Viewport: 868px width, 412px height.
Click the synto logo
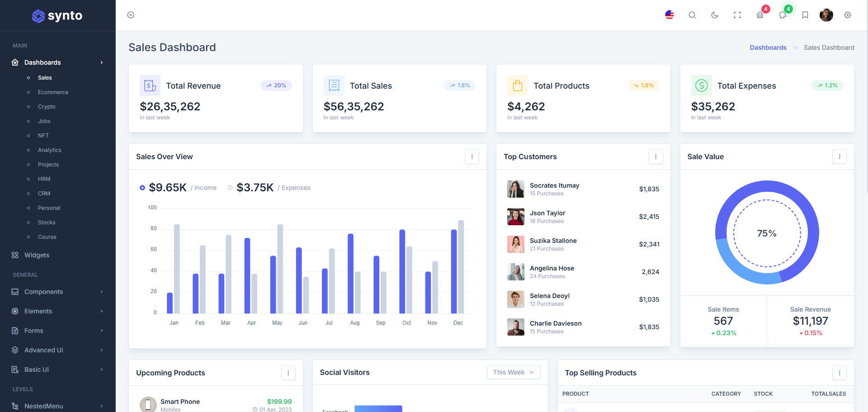(x=57, y=16)
